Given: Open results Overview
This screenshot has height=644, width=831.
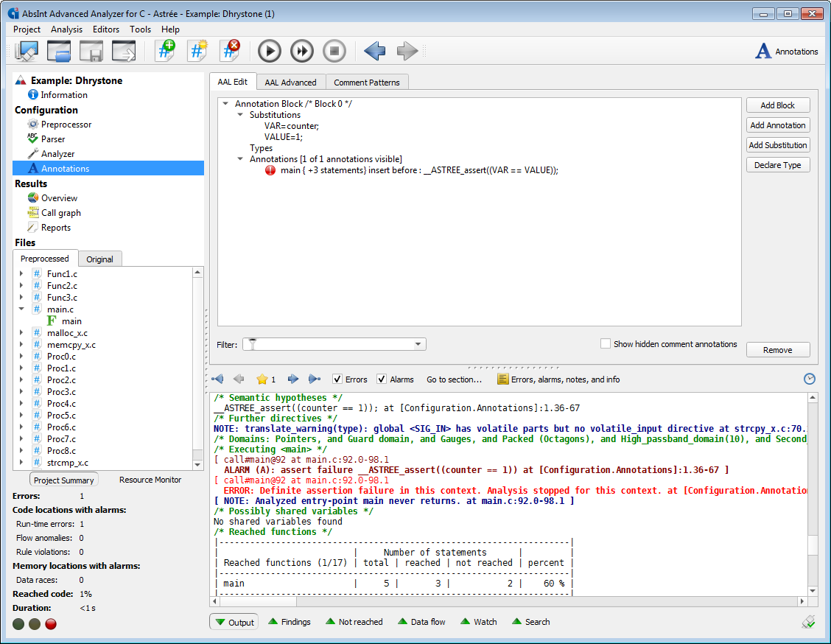Looking at the screenshot, I should tap(60, 198).
